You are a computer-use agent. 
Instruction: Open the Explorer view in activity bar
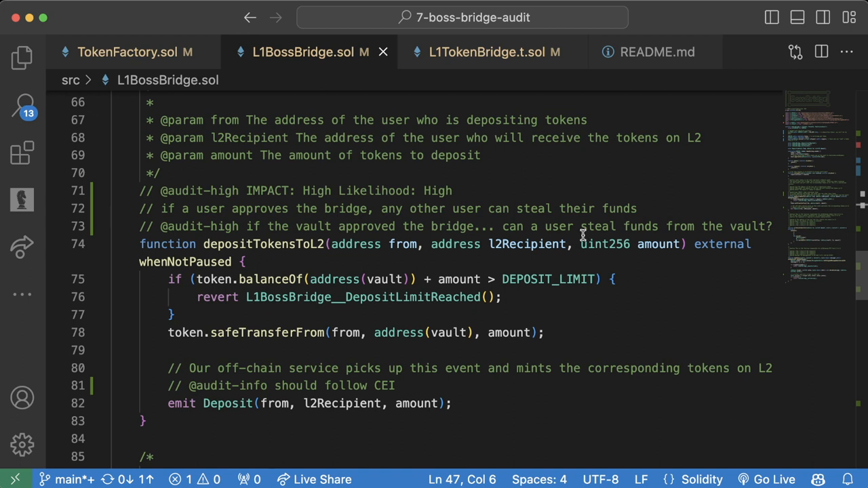pos(22,57)
